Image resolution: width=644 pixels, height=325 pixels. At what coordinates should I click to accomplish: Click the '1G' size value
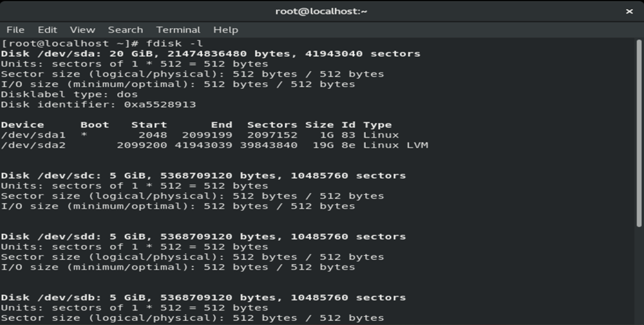pyautogui.click(x=327, y=135)
